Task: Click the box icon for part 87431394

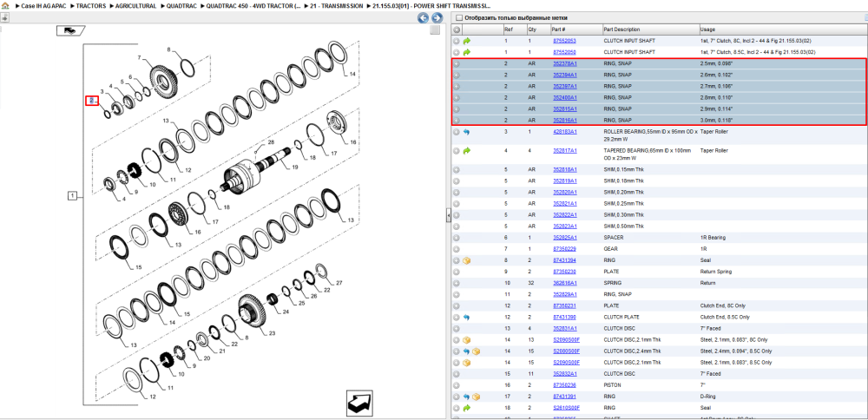Action: pyautogui.click(x=467, y=260)
